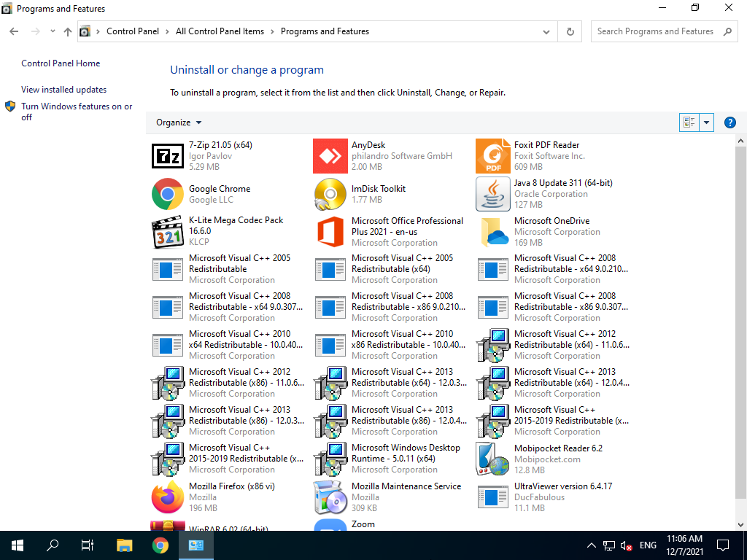Select the Microsoft OneDrive icon
The height and width of the screenshot is (560, 747).
pos(494,232)
